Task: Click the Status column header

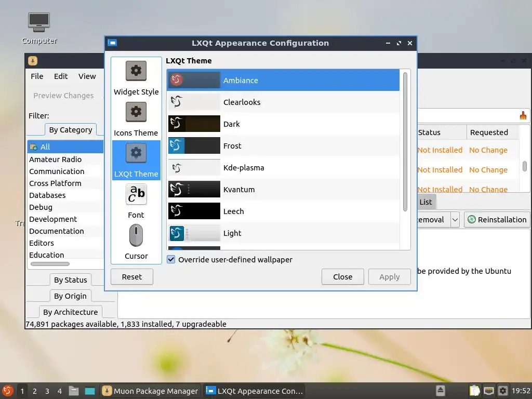Action: coord(442,132)
